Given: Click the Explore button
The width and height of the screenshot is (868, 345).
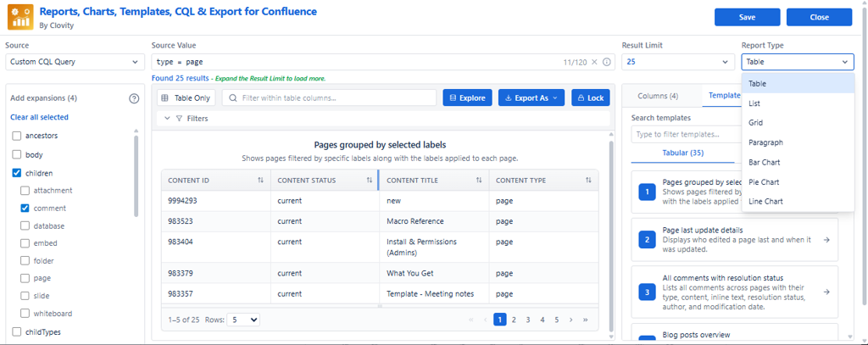Looking at the screenshot, I should (467, 98).
